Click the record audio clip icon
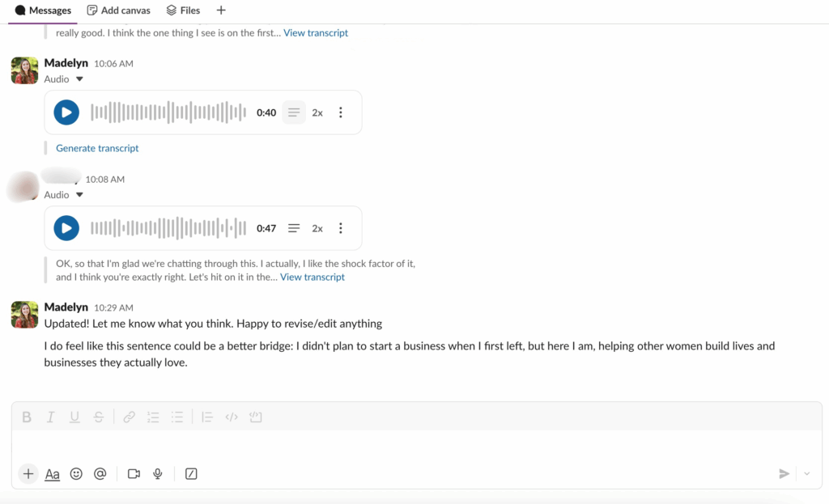The image size is (829, 504). pyautogui.click(x=157, y=473)
